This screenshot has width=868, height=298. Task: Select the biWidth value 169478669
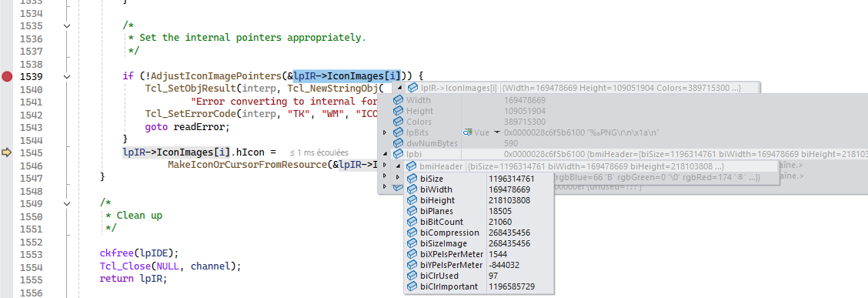509,189
